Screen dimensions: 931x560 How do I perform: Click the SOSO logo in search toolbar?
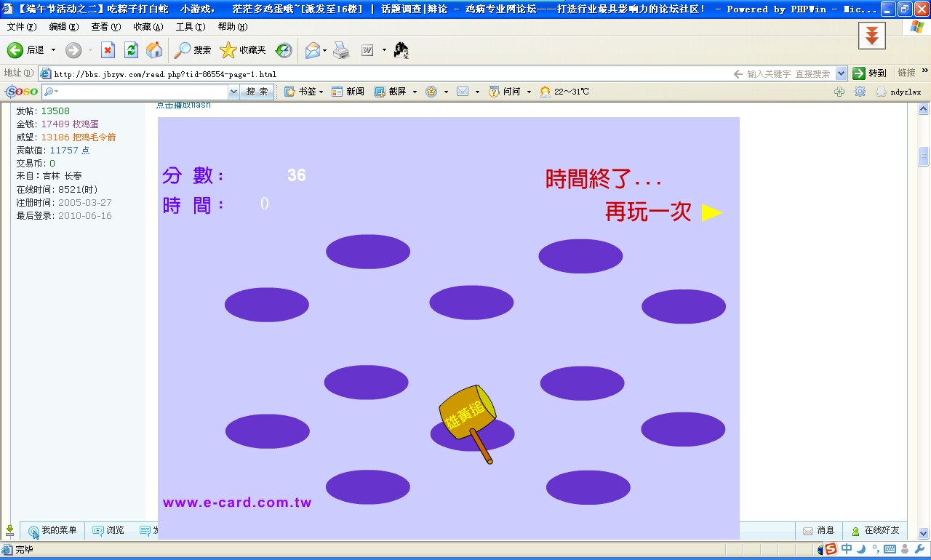(x=22, y=92)
